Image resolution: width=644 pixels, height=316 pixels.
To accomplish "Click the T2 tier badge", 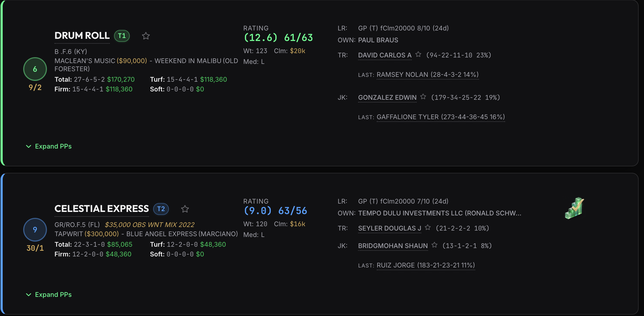I will (161, 209).
